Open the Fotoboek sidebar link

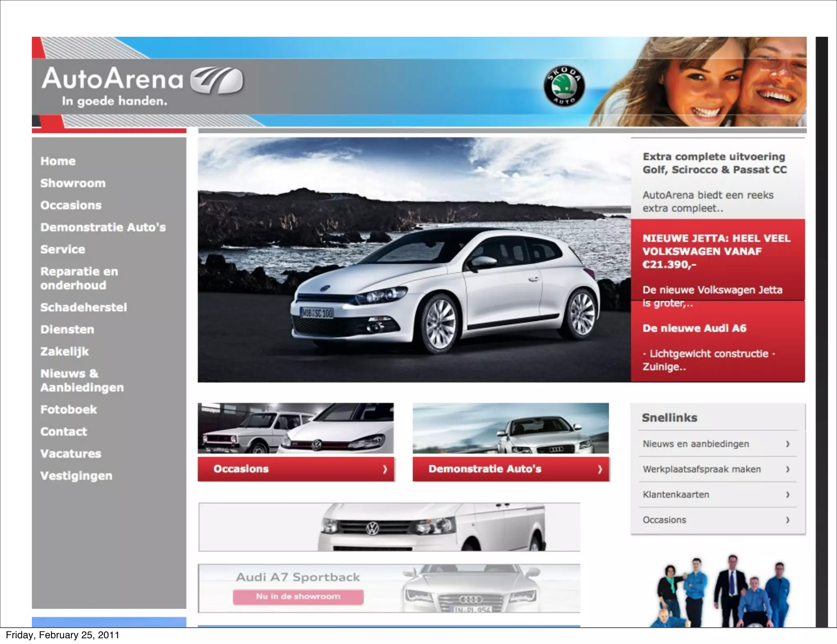pyautogui.click(x=68, y=409)
